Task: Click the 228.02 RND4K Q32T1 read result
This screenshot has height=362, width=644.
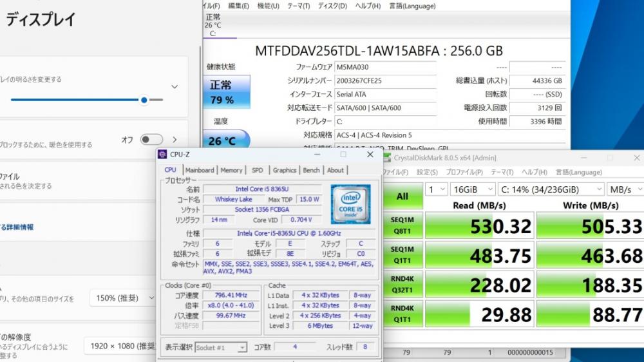Action: [x=479, y=284]
